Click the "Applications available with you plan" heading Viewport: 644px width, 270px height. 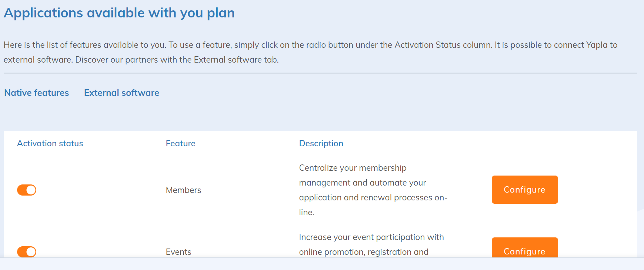coord(119,13)
